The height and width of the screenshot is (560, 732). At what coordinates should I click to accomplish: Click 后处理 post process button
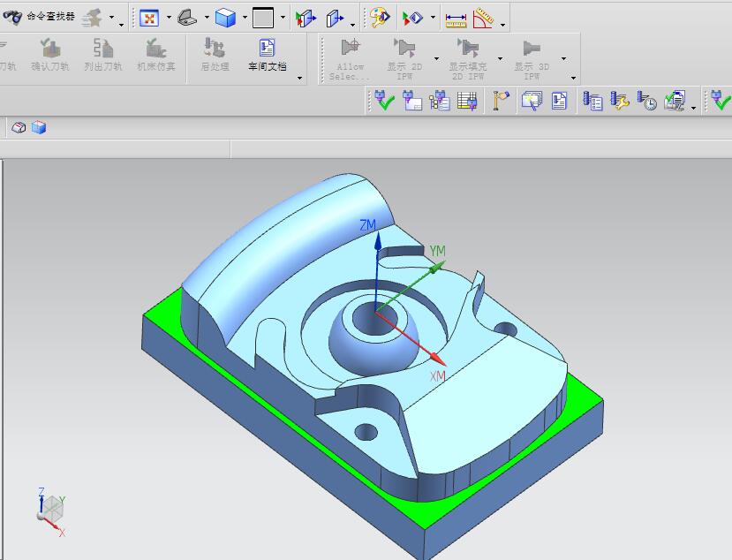[x=215, y=55]
